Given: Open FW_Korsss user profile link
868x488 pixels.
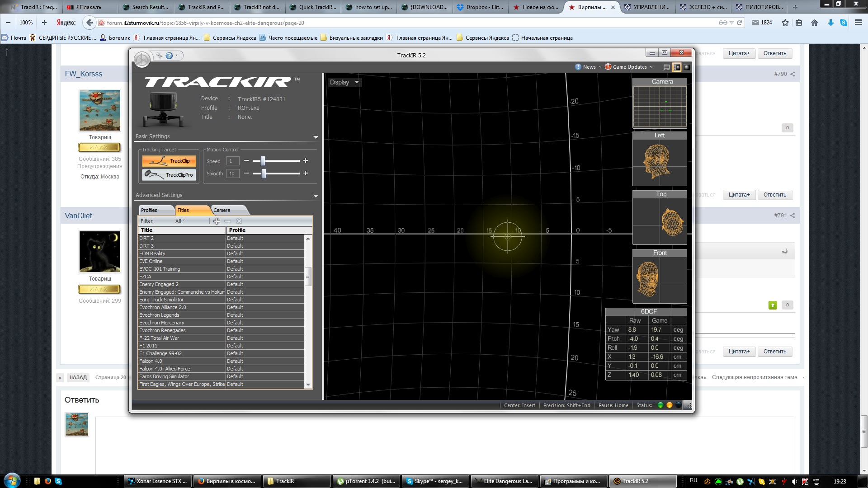Looking at the screenshot, I should pyautogui.click(x=84, y=74).
